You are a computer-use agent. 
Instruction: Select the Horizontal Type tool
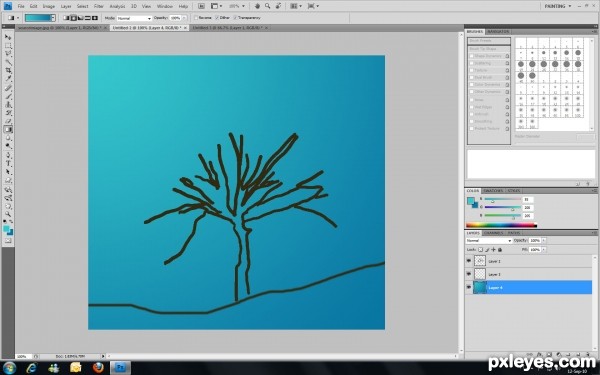(x=8, y=164)
